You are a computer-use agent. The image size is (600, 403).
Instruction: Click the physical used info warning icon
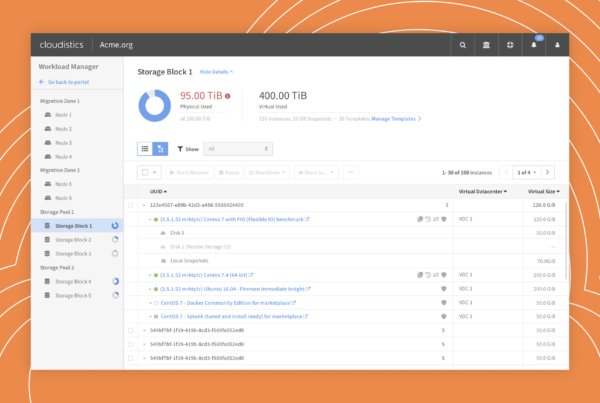click(x=228, y=96)
